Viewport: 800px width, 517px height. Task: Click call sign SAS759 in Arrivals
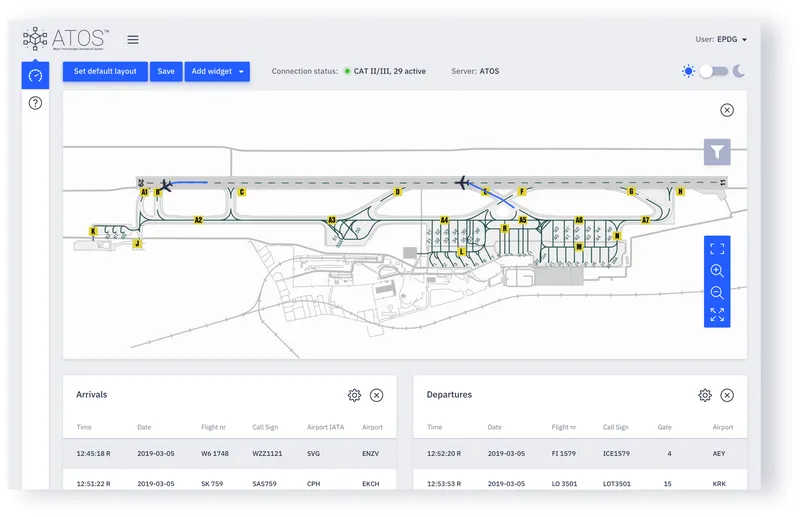264,483
